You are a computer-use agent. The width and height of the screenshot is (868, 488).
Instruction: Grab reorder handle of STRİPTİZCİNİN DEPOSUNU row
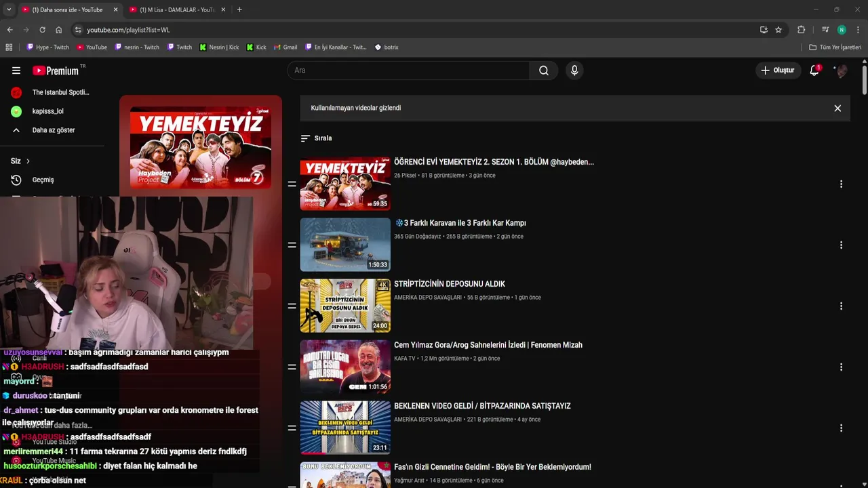(x=292, y=306)
